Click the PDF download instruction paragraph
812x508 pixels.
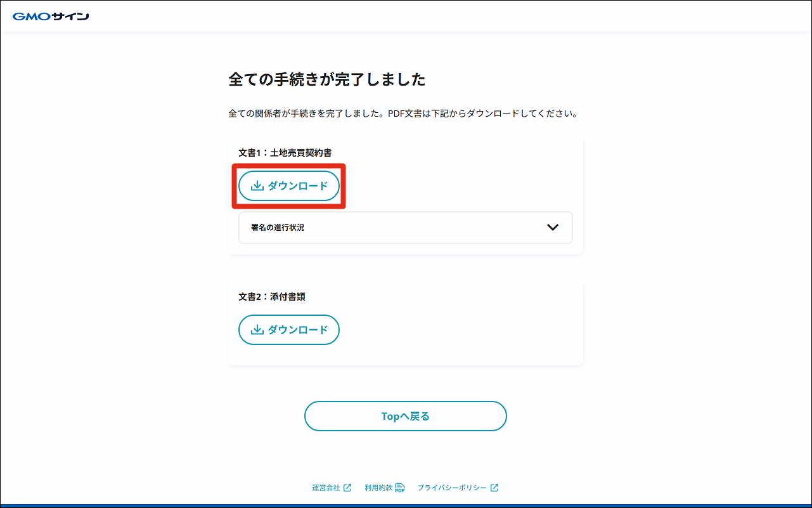pos(403,114)
